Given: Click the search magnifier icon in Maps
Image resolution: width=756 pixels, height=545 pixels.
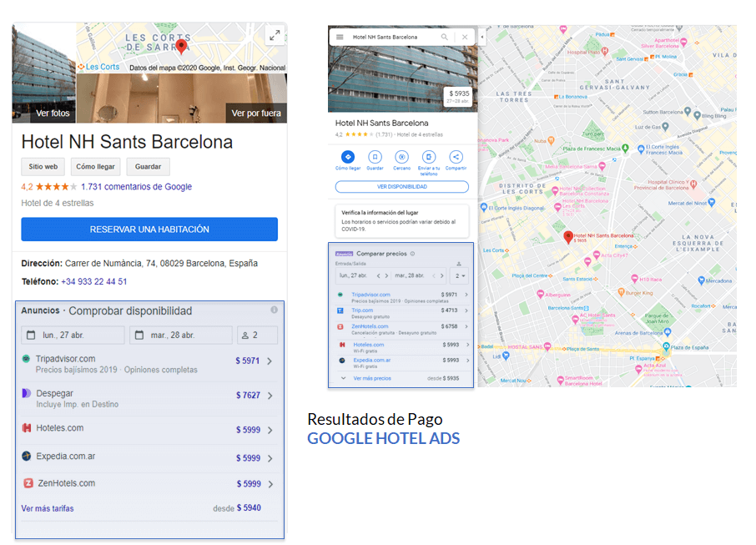Looking at the screenshot, I should (444, 37).
